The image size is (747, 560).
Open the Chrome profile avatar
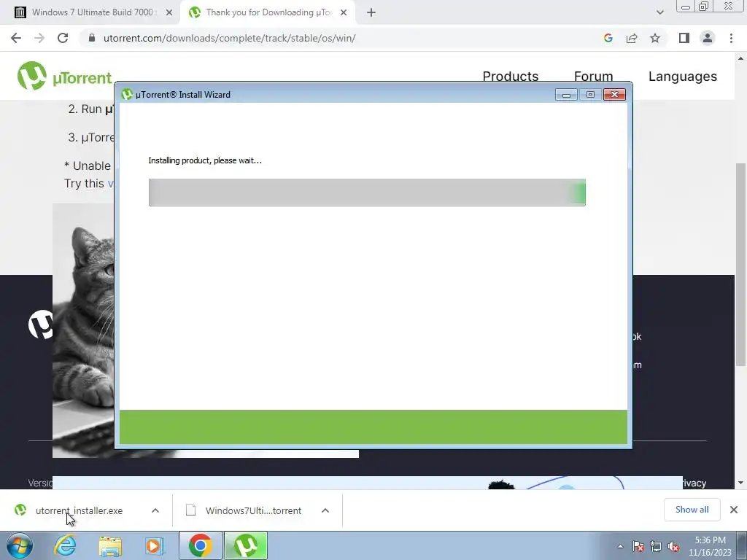tap(708, 38)
